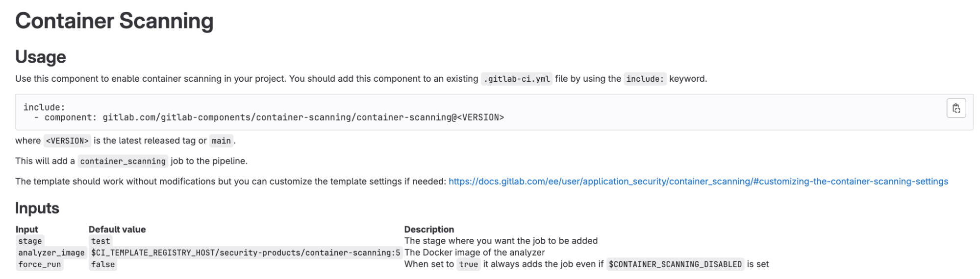
Task: Click the main inline code label
Action: pos(221,141)
